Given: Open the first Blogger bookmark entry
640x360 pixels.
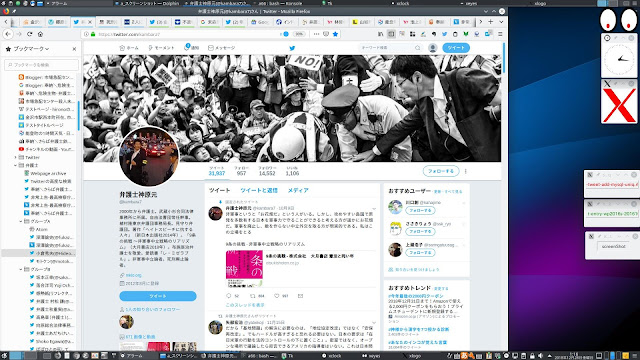Looking at the screenshot, I should coord(46,77).
